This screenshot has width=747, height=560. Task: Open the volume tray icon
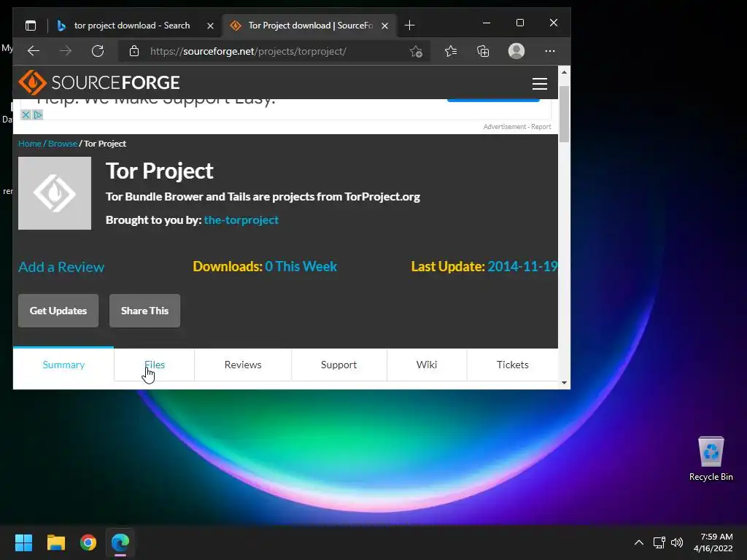(x=676, y=542)
